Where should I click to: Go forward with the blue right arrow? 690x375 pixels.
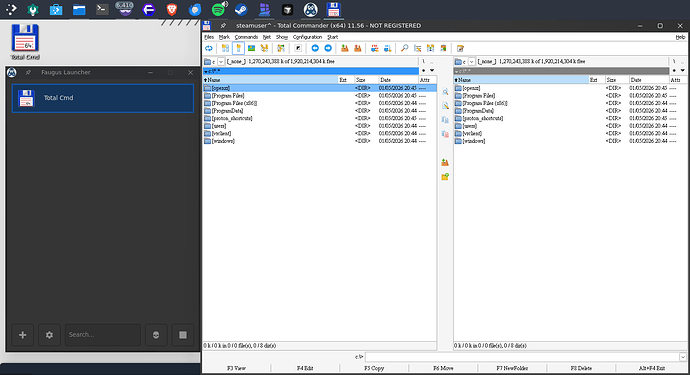click(x=328, y=48)
